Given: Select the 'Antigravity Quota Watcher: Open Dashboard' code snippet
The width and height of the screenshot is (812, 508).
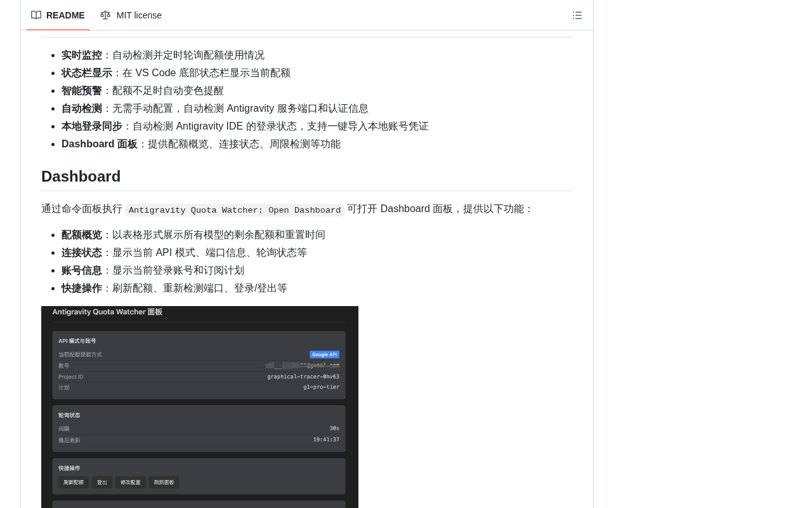Looking at the screenshot, I should (x=235, y=210).
